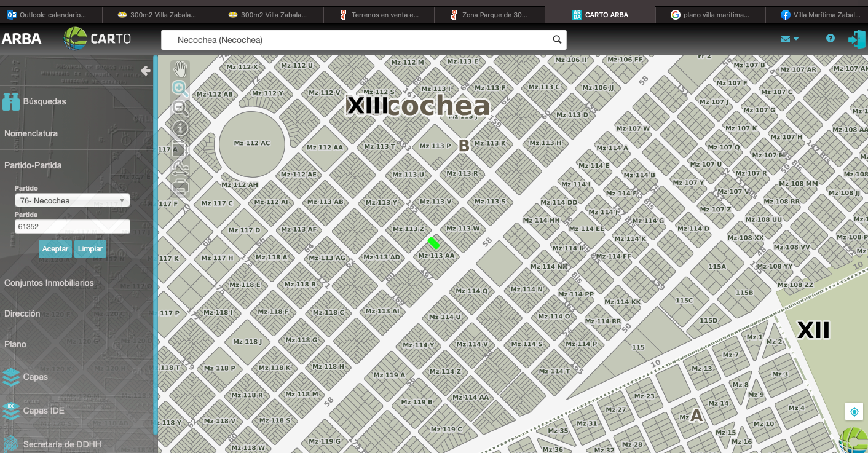Click the map block labeled Mz 107 W
The width and height of the screenshot is (868, 453).
(633, 128)
